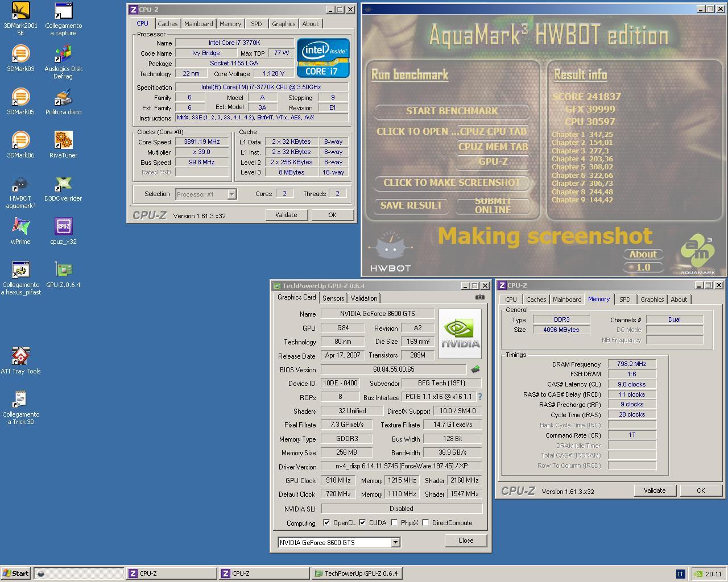Viewport: 728px width, 582px height.
Task: Click the Intel Core i7 logo in CPU-Z
Action: [x=323, y=58]
